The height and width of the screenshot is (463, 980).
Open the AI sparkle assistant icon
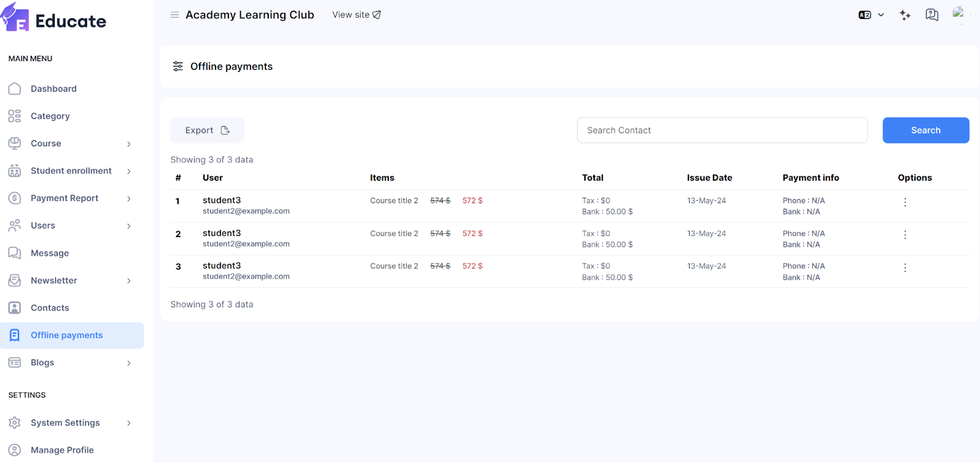pos(905,15)
